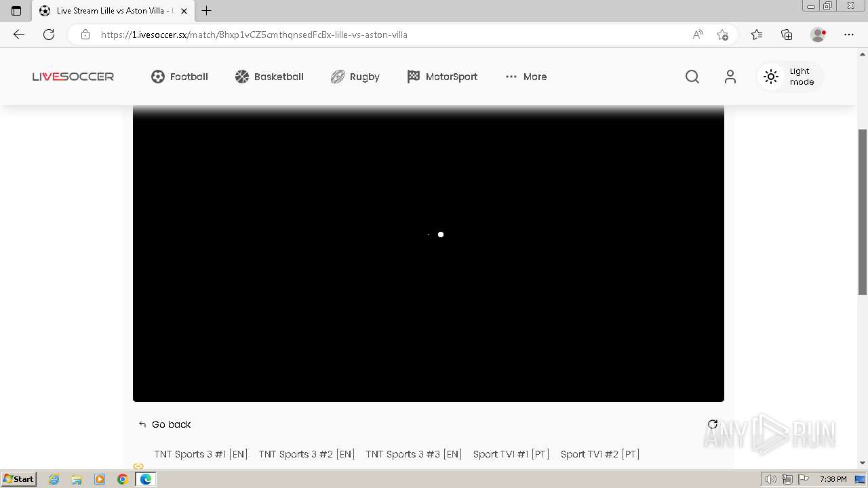Viewport: 868px width, 488px height.
Task: Click the Go back link
Action: click(165, 424)
